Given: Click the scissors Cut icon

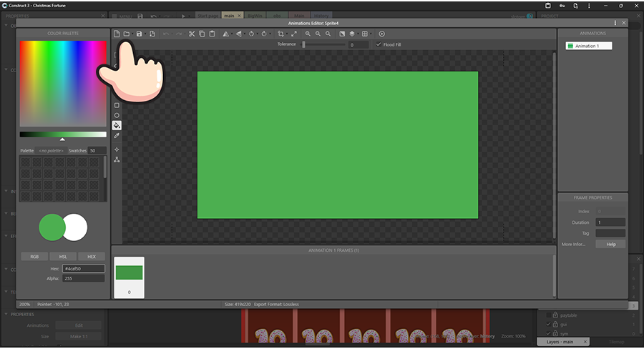Looking at the screenshot, I should (192, 34).
